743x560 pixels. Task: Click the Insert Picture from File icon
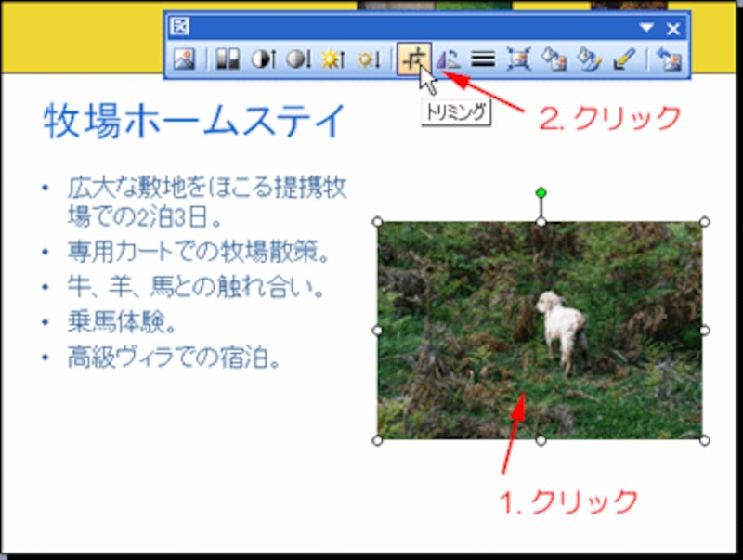point(184,59)
